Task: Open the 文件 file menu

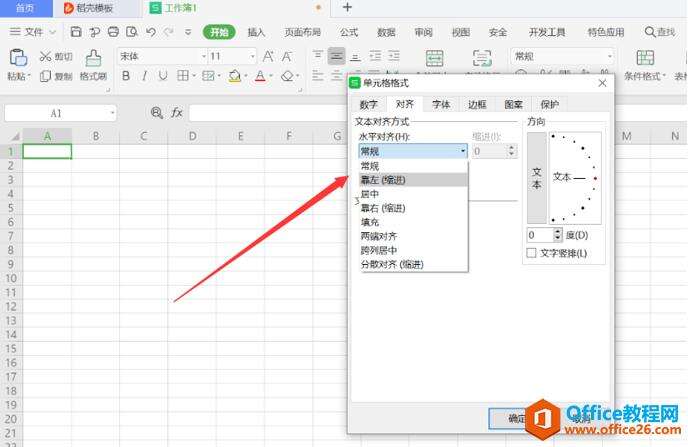Action: (33, 32)
